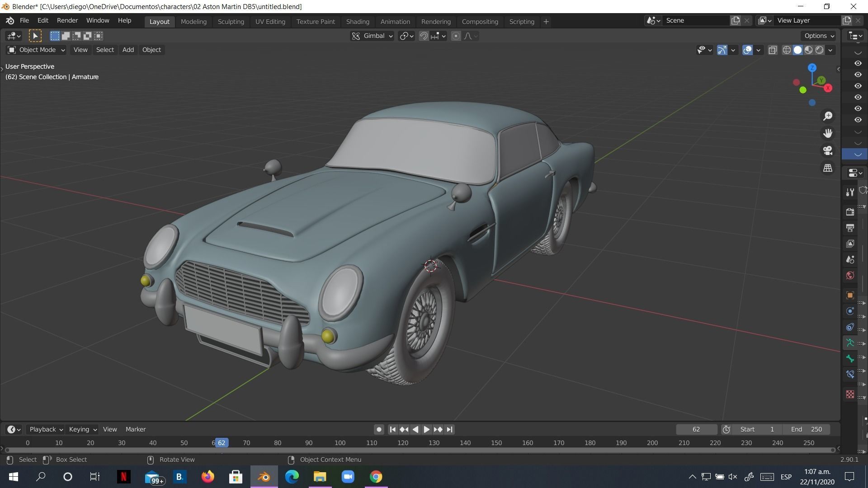Open the Add menu in viewport
Image resolution: width=868 pixels, height=488 pixels.
(x=128, y=50)
